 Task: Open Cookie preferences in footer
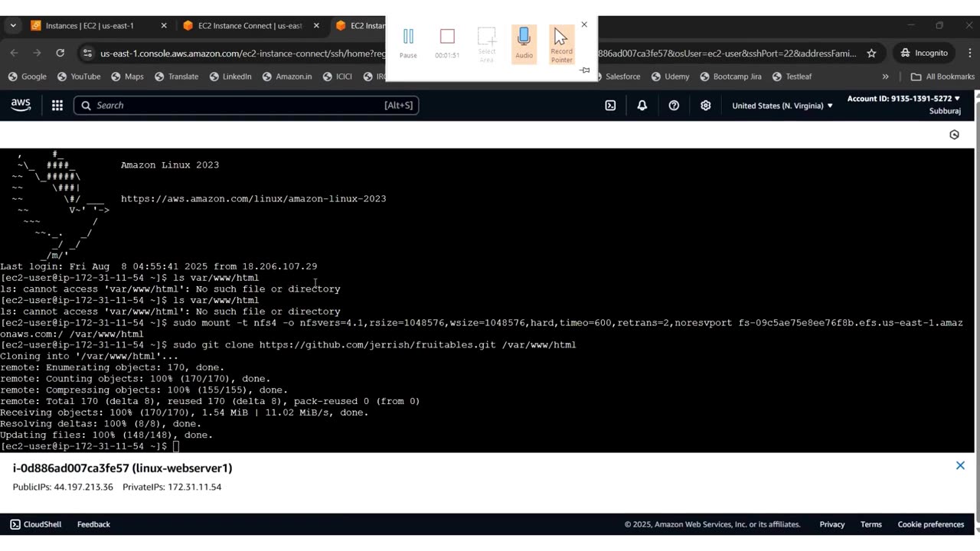pyautogui.click(x=930, y=524)
